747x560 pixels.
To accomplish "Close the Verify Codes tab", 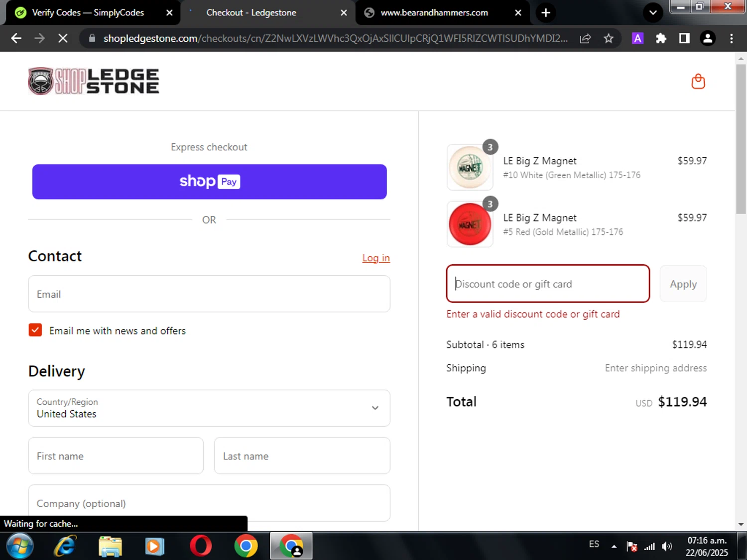I will [169, 12].
